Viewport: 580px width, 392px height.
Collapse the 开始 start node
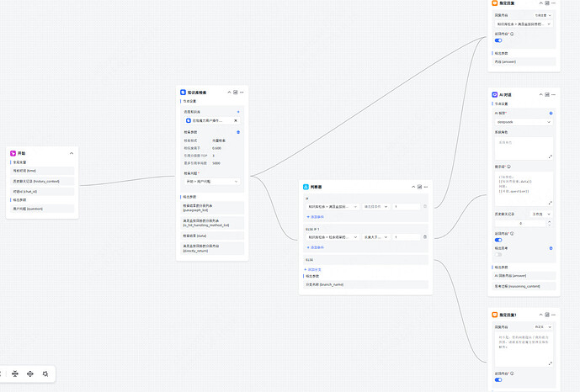(72, 153)
